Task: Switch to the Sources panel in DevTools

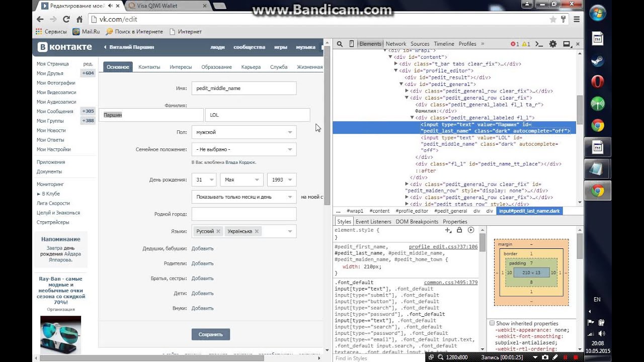Action: 420,44
